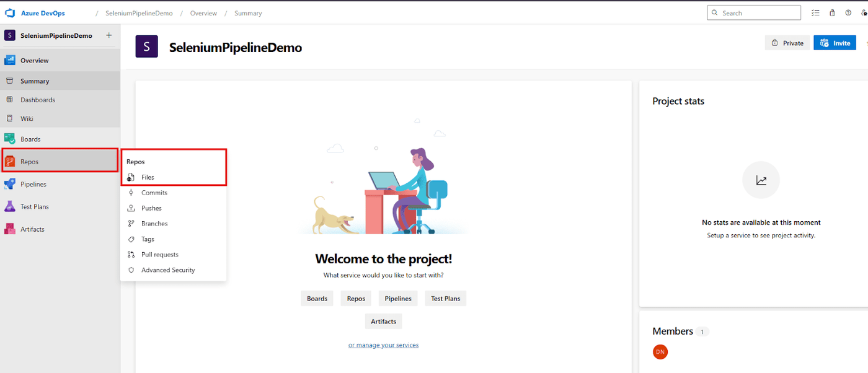Click the 'Project stats' heading
868x373 pixels.
coord(678,101)
